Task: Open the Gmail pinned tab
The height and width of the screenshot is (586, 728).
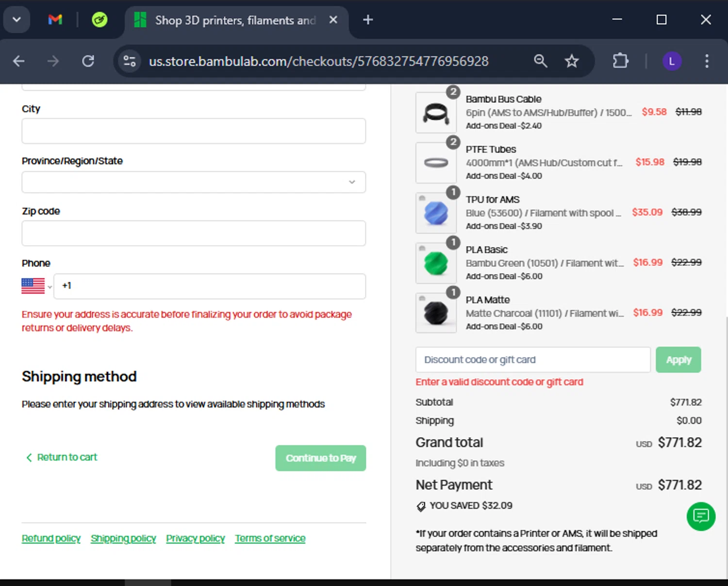Action: pyautogui.click(x=55, y=20)
